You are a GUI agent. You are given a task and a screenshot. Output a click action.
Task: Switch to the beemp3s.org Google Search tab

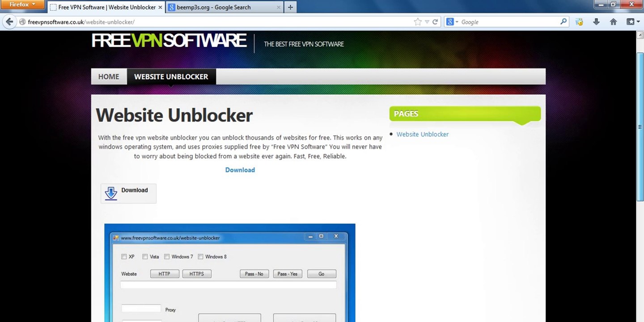pyautogui.click(x=225, y=7)
